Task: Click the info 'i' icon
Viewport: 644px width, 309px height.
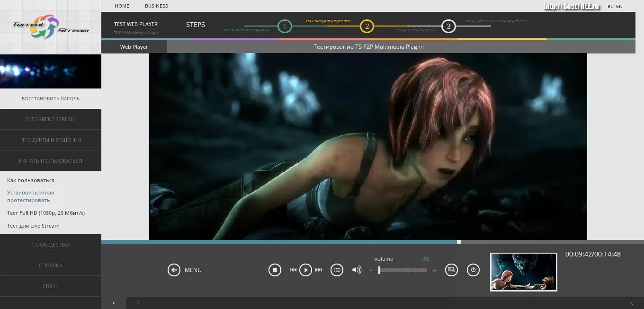Action: coord(138,303)
